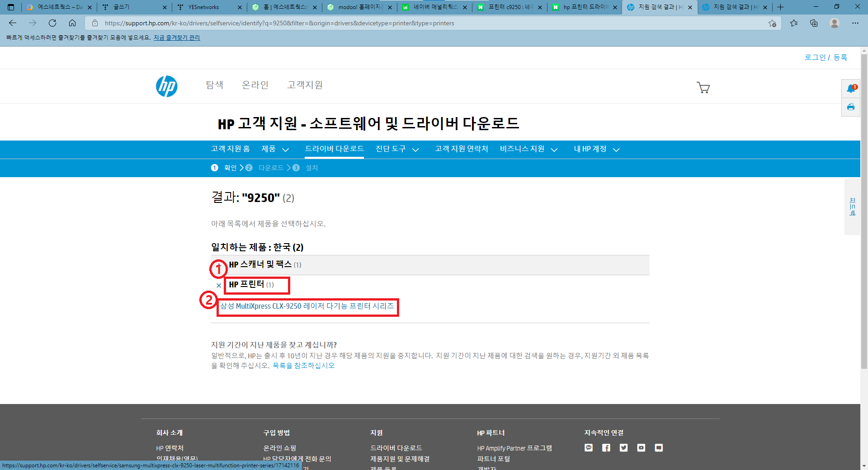Click the 다운로드 step 2 breadcrumb

tap(264, 168)
